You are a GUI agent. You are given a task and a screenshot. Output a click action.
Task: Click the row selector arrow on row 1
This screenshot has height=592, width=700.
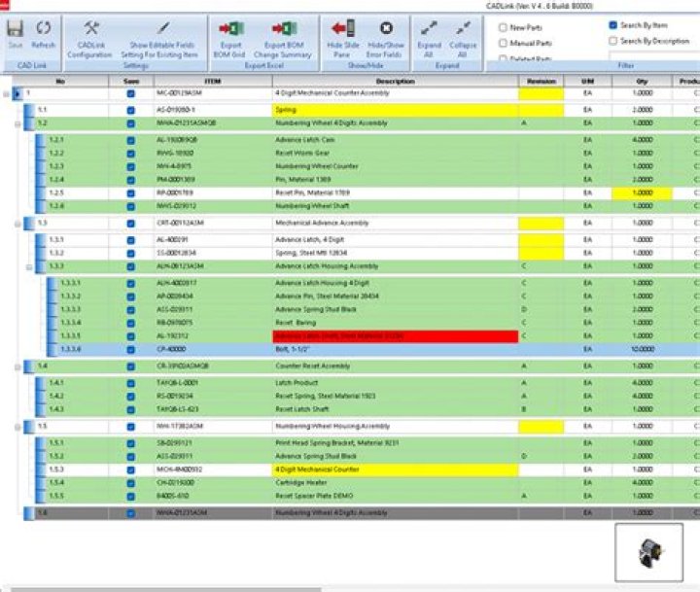point(17,93)
